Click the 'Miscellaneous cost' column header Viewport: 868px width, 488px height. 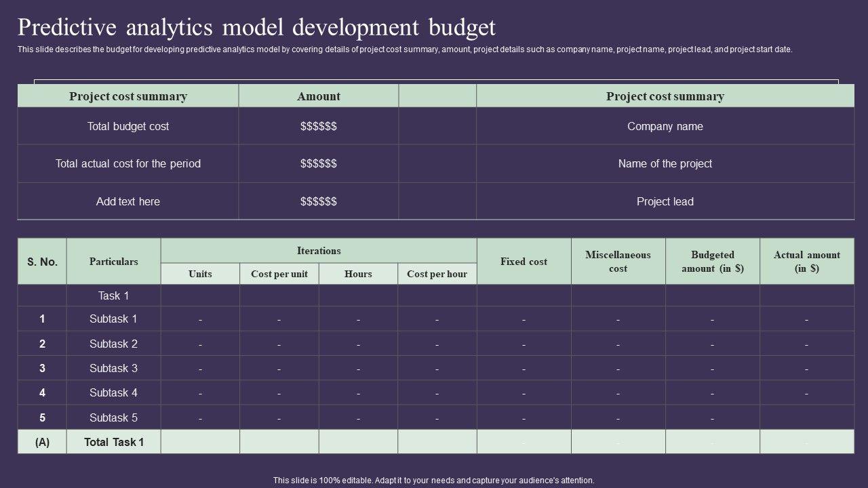click(618, 262)
